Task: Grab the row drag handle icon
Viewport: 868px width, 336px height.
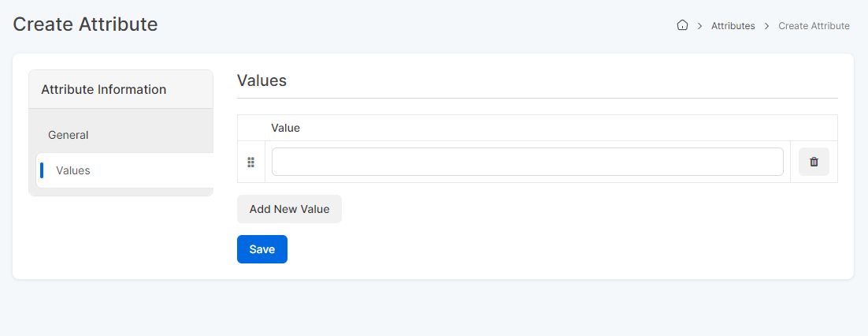Action: [x=250, y=162]
